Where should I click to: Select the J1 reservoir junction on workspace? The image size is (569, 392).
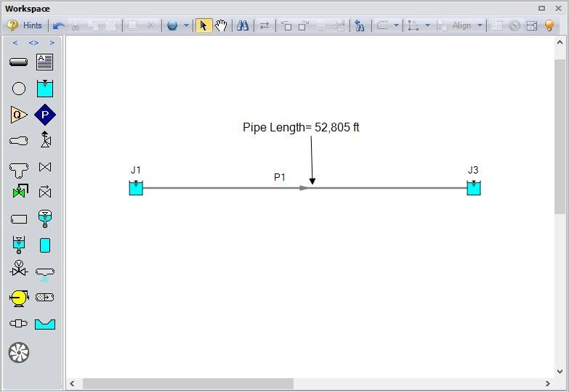click(x=136, y=188)
